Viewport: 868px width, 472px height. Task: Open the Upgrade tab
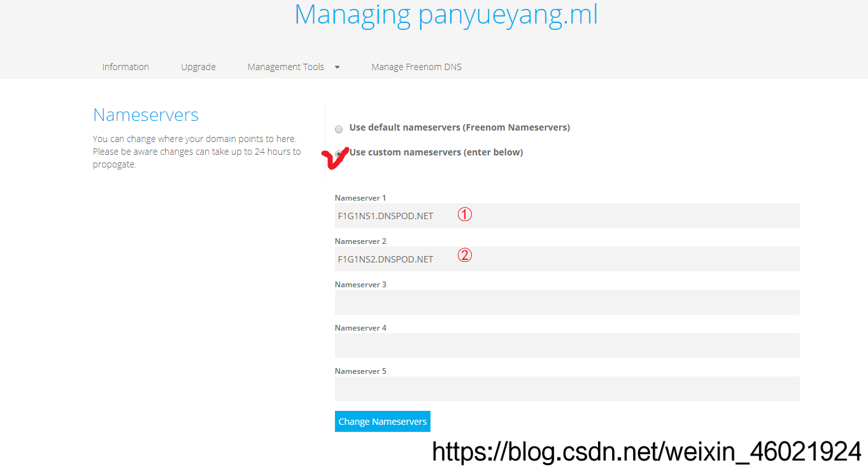(x=198, y=67)
